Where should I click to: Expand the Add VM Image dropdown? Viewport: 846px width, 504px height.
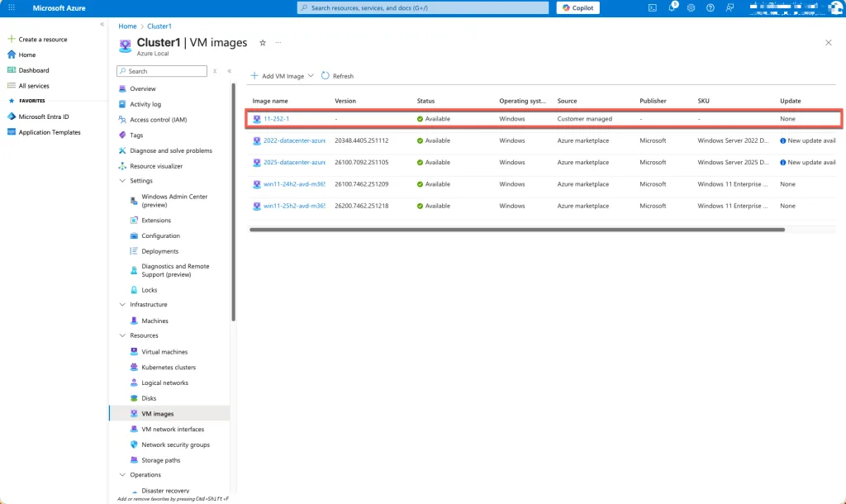tap(311, 76)
